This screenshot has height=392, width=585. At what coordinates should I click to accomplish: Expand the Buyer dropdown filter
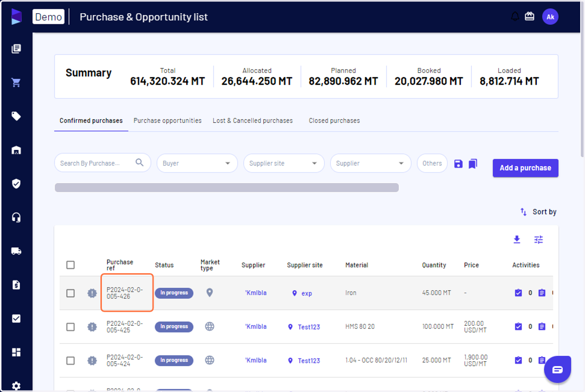click(197, 163)
